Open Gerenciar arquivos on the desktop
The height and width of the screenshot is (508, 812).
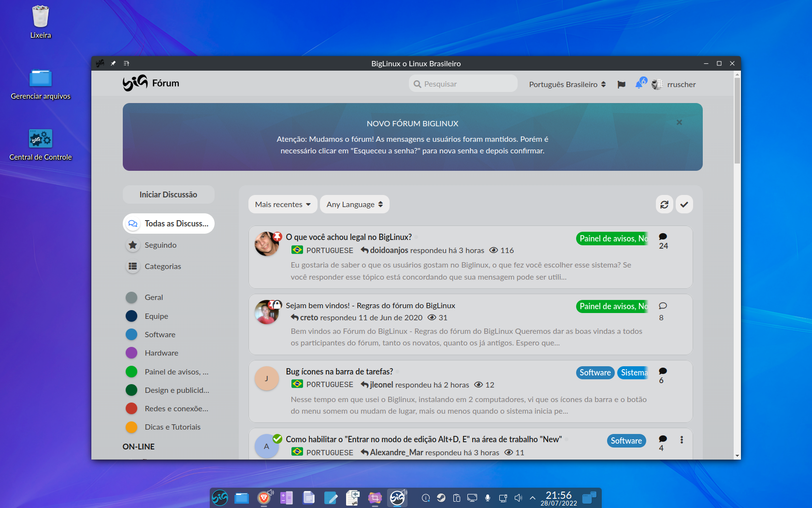pos(41,84)
